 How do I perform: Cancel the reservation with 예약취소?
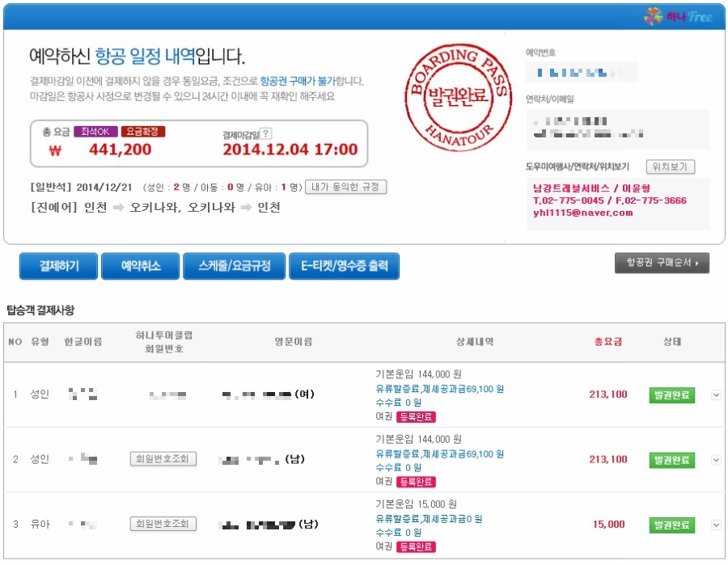tap(140, 265)
